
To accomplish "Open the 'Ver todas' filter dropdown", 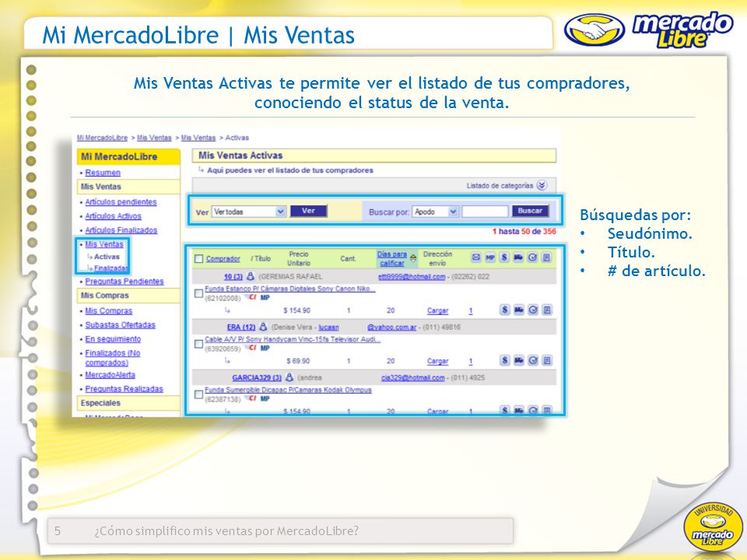I will (x=249, y=212).
